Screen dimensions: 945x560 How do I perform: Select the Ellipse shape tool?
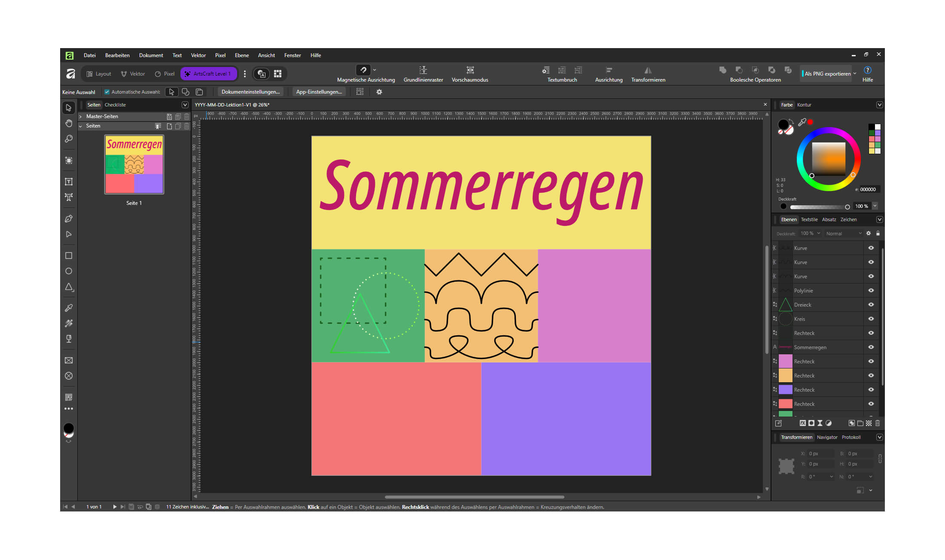(x=68, y=271)
